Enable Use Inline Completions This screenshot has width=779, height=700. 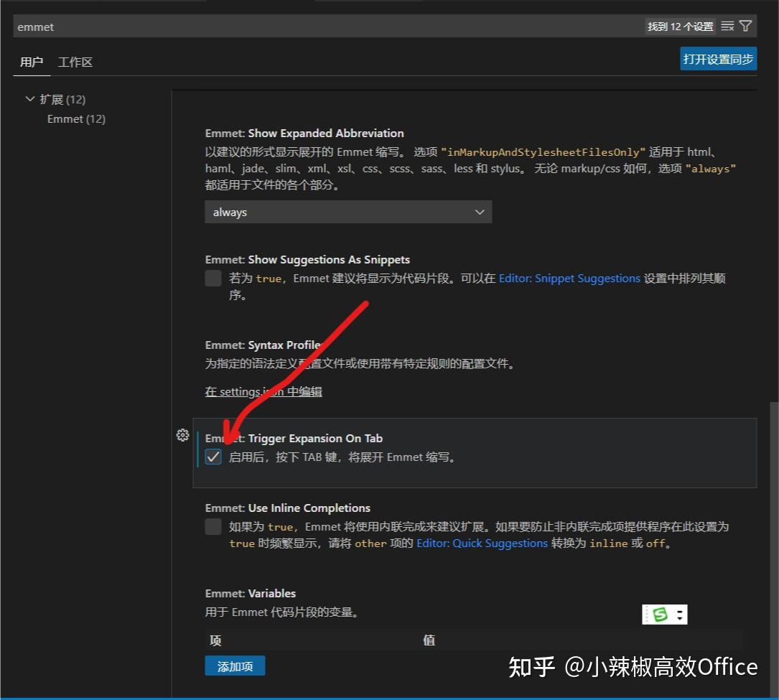coord(213,526)
